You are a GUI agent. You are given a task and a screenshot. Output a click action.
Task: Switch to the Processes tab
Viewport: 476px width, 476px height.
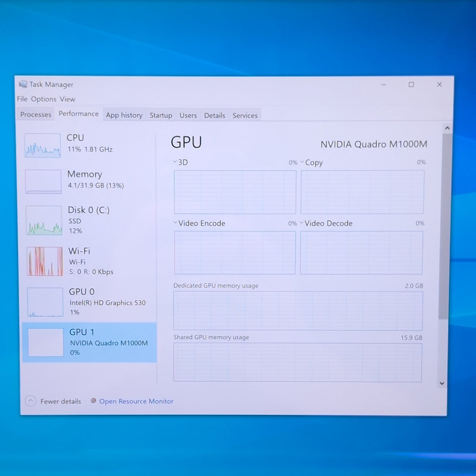pyautogui.click(x=36, y=115)
